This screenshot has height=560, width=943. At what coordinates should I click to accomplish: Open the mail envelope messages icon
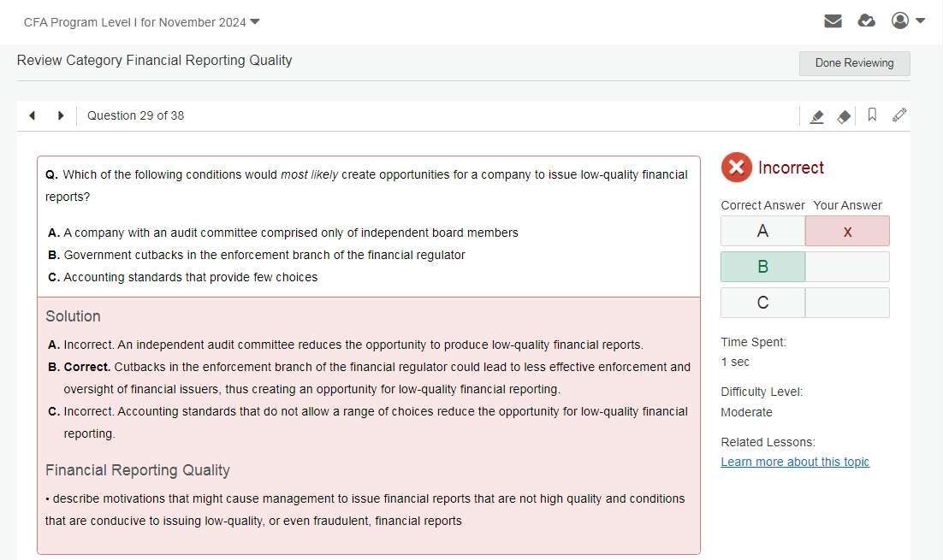(x=833, y=21)
